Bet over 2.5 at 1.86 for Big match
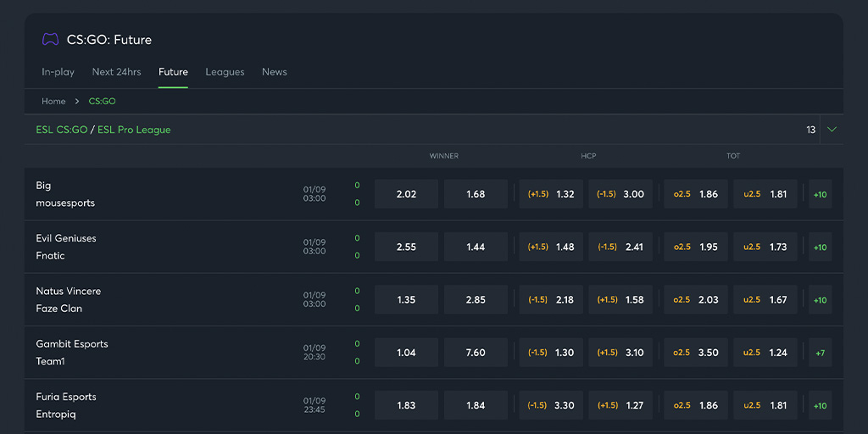 [x=696, y=194]
